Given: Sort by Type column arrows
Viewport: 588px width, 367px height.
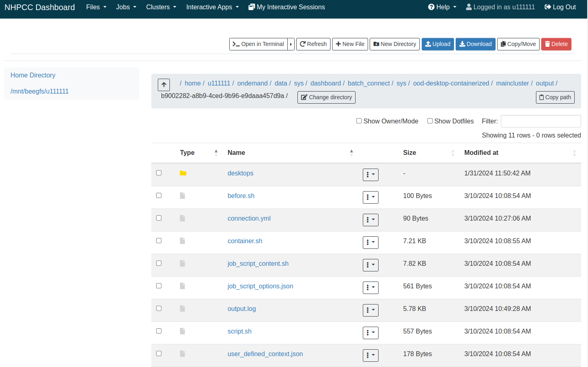Looking at the screenshot, I should tap(216, 153).
